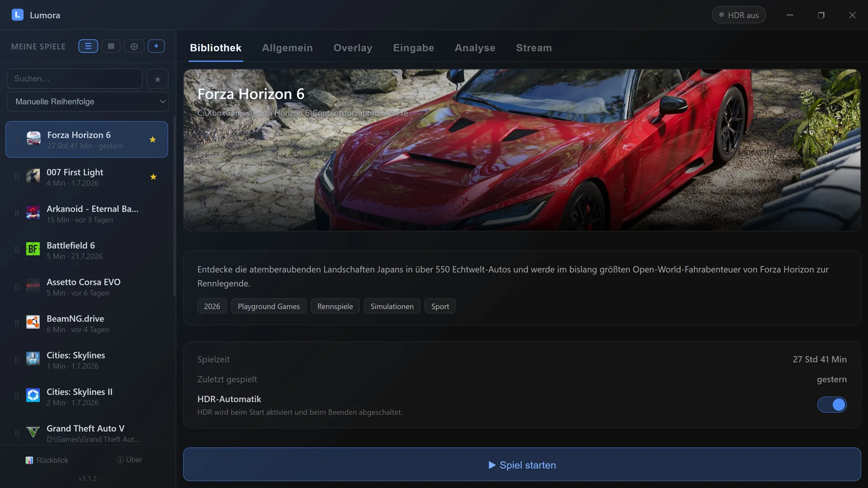Screen dimensions: 868x488
Task: Click the BeamNG.drive icon
Action: (33, 322)
